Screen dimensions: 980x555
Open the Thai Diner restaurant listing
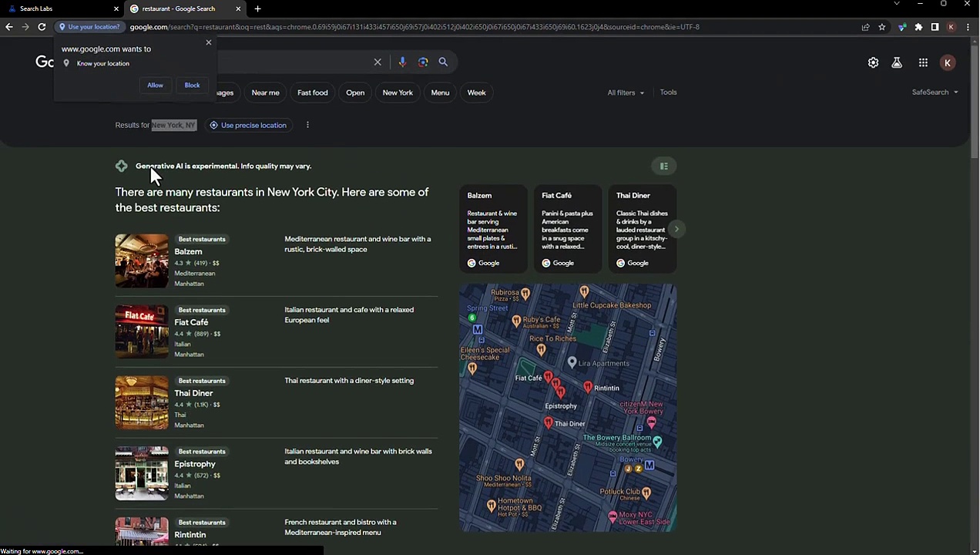pos(193,393)
